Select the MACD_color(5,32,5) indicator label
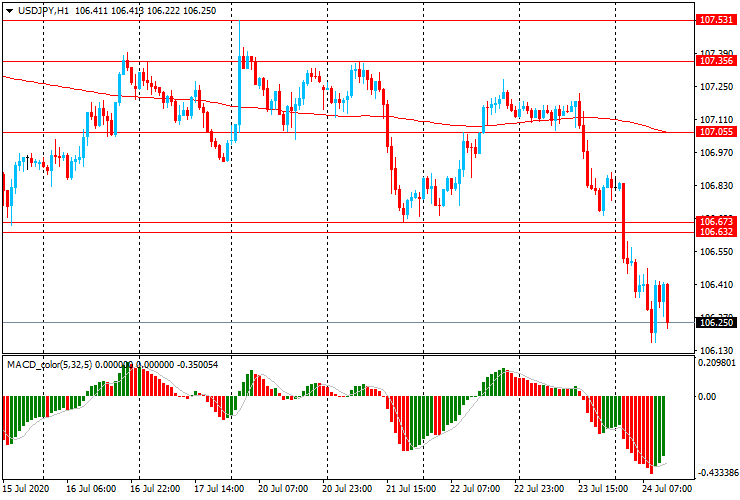Image resolution: width=740 pixels, height=500 pixels. [x=51, y=364]
